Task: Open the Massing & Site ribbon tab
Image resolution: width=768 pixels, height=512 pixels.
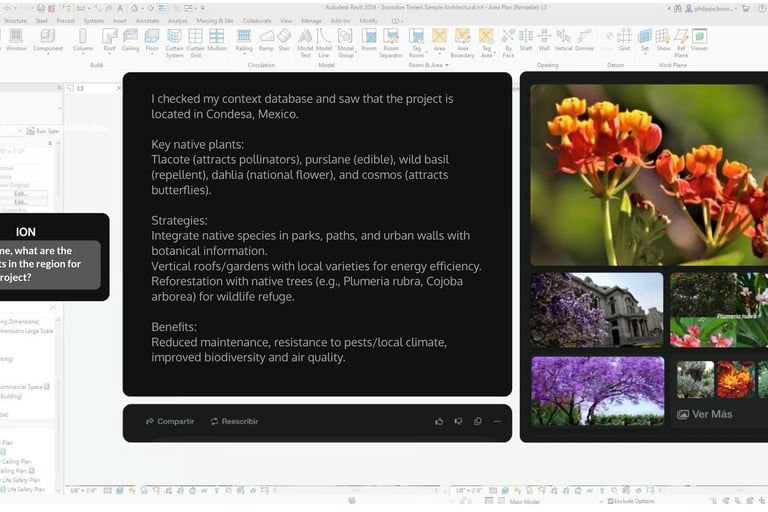Action: click(x=215, y=21)
